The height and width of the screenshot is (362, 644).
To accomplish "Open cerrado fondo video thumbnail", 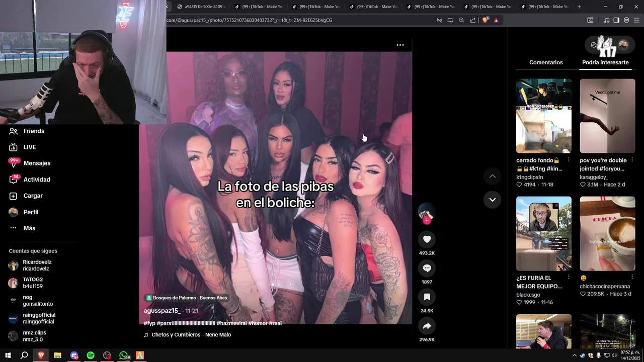I will tap(544, 116).
